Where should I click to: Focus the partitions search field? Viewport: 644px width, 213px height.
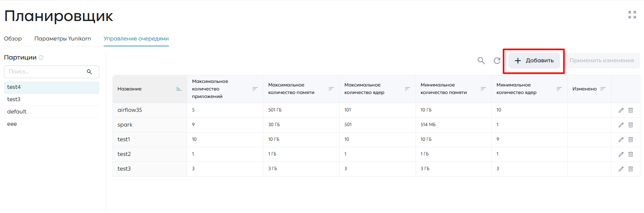tap(52, 72)
